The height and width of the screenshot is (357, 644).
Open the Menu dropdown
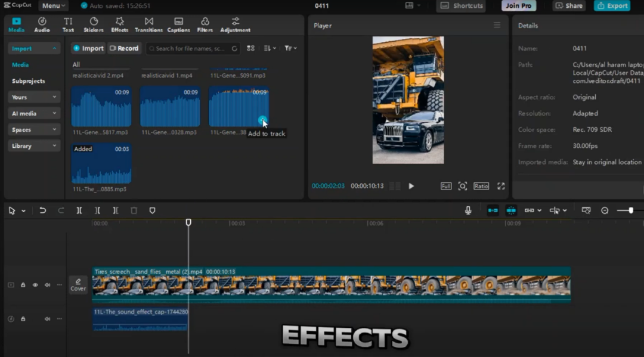(x=53, y=6)
